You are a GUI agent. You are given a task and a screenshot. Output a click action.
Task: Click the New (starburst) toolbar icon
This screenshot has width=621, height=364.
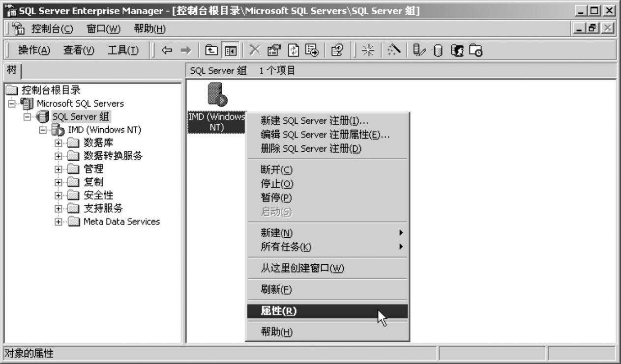367,50
